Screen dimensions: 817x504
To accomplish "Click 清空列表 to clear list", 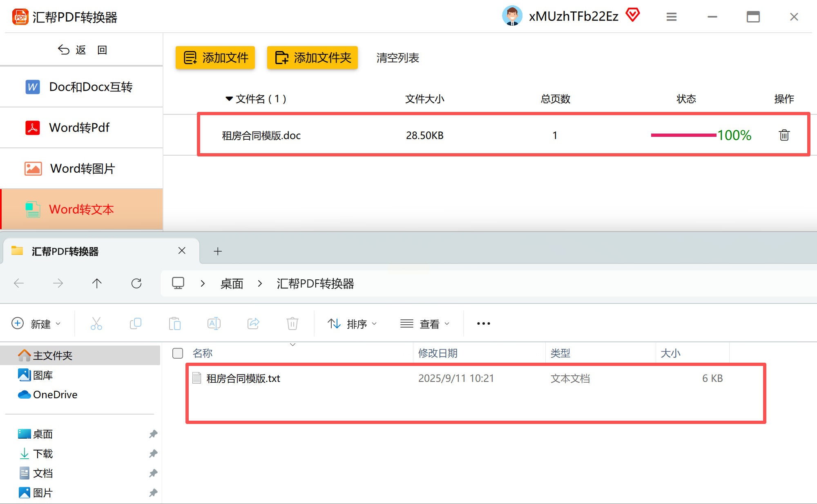I will click(397, 58).
